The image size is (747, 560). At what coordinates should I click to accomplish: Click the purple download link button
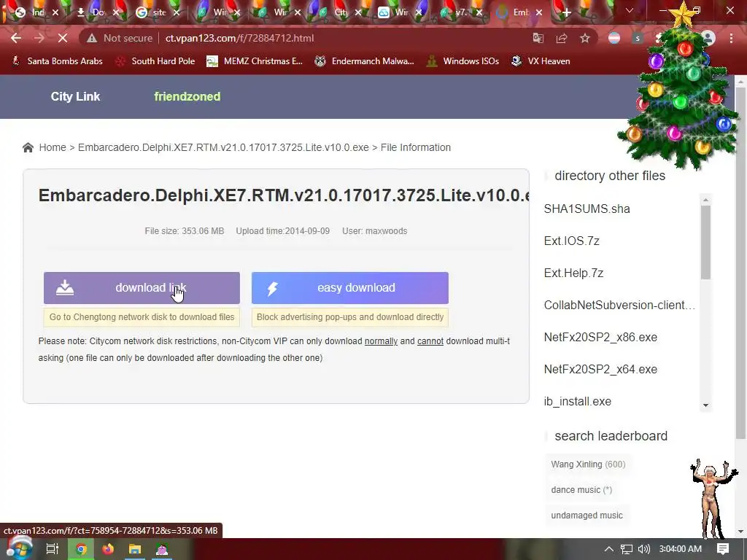(142, 287)
